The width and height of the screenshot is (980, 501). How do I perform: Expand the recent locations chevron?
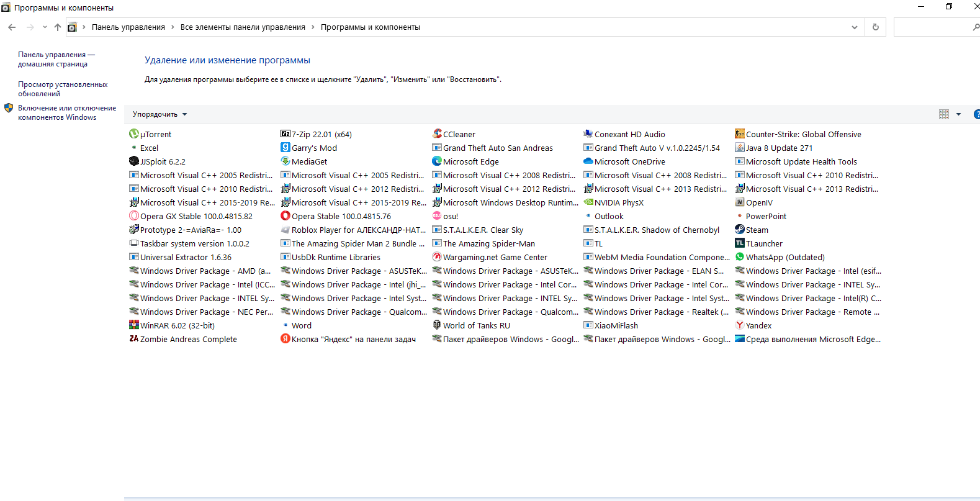(x=45, y=27)
